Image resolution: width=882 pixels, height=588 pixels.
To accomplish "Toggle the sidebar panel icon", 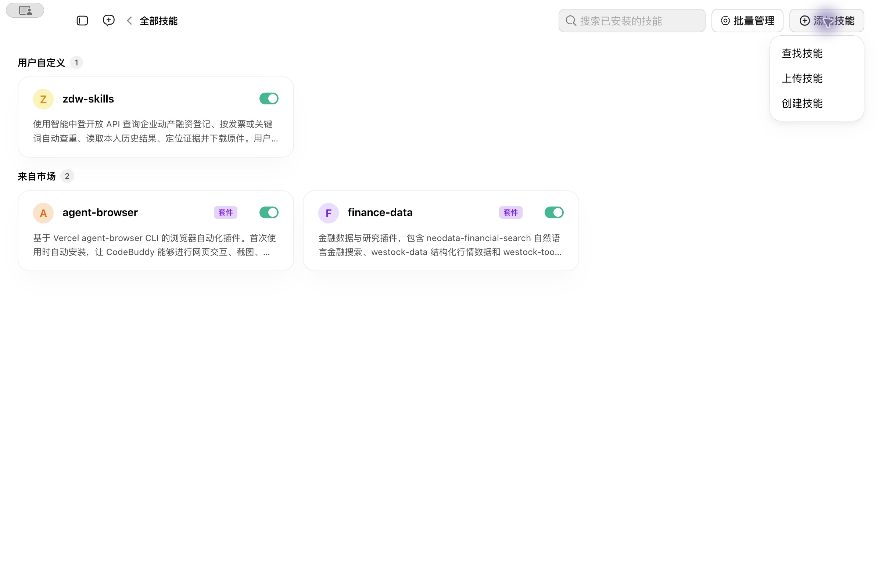I will click(82, 21).
